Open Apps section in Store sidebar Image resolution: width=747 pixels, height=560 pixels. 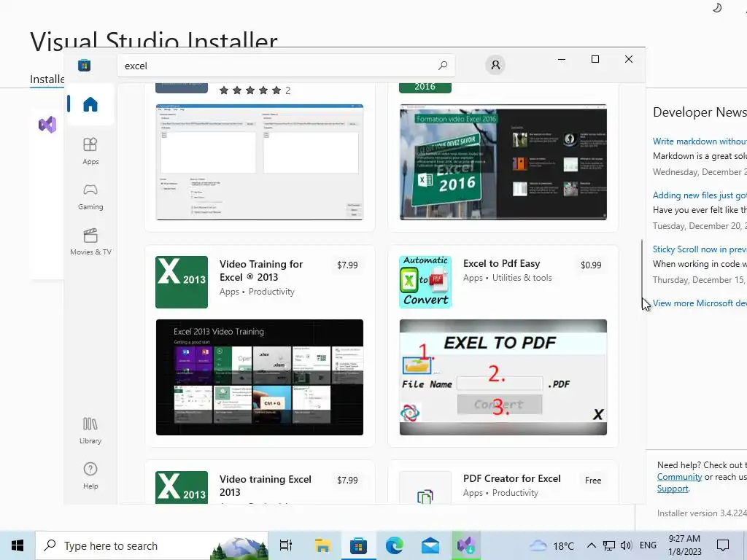click(90, 151)
